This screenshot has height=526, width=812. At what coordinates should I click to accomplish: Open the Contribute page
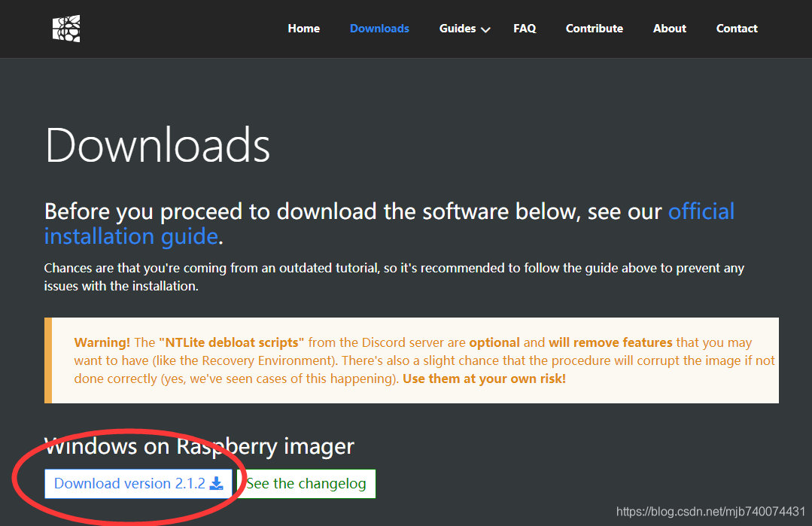coord(594,29)
